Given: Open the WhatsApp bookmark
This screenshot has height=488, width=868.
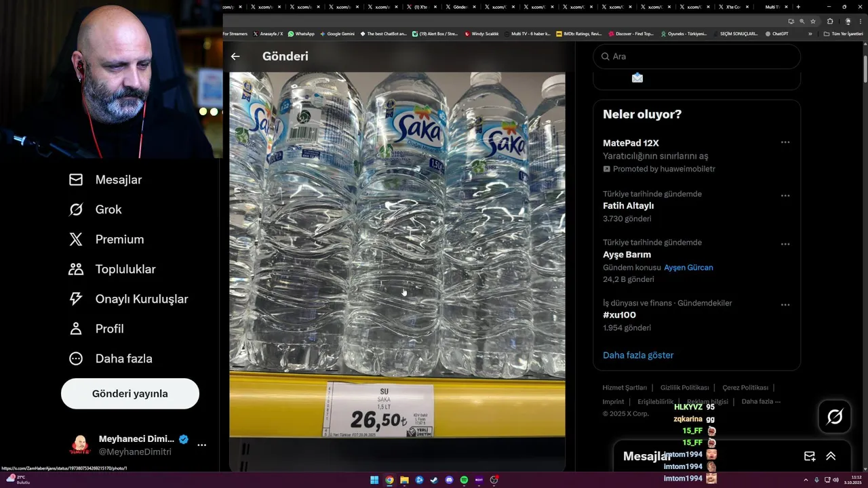Looking at the screenshot, I should pos(301,34).
